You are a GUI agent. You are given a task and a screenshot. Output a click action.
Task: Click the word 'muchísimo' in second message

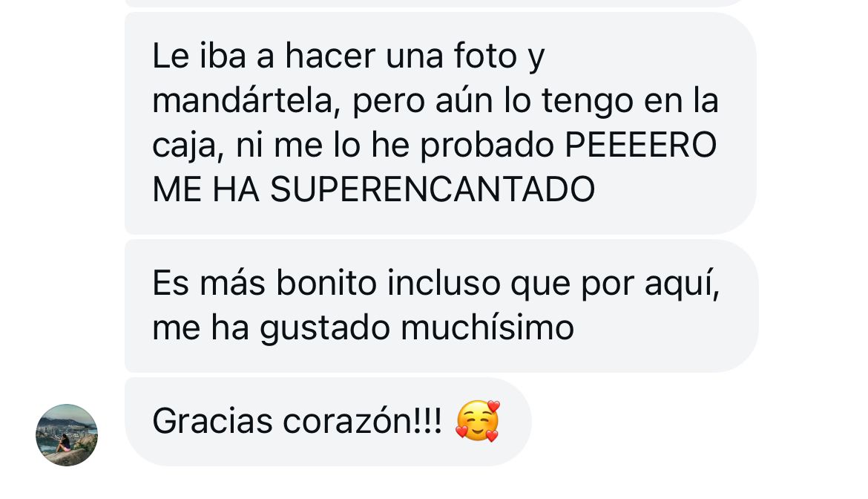(487, 327)
